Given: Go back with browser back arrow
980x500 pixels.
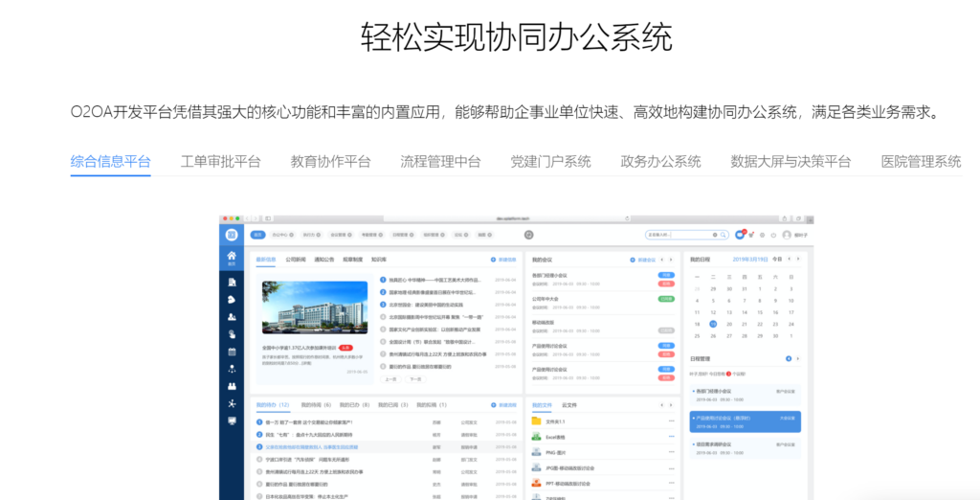Looking at the screenshot, I should click(x=248, y=218).
